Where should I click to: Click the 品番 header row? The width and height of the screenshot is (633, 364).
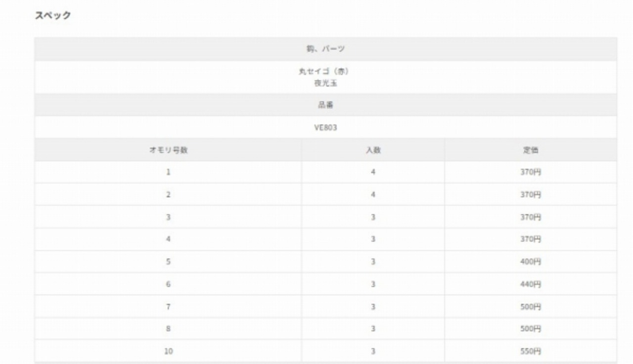click(x=325, y=105)
